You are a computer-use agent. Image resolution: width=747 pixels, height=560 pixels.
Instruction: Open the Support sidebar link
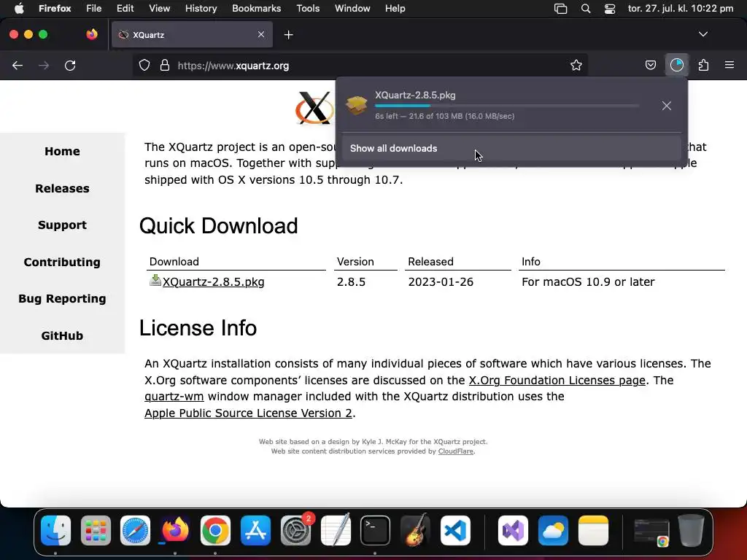[x=63, y=225]
